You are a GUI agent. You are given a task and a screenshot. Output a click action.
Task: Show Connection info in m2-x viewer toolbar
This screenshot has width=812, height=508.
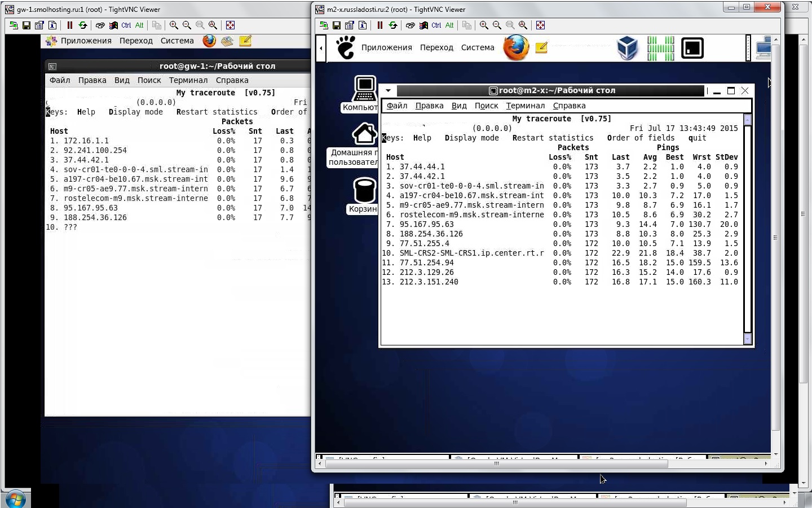[x=363, y=25]
